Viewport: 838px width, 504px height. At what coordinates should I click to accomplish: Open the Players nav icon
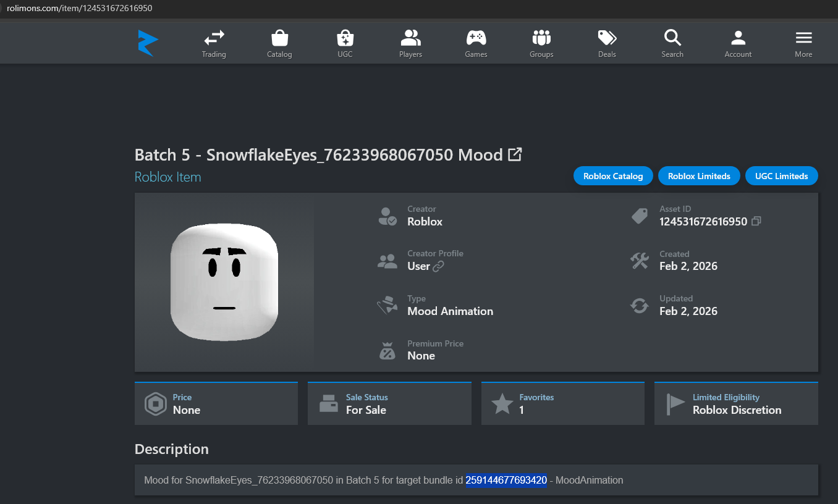point(410,38)
